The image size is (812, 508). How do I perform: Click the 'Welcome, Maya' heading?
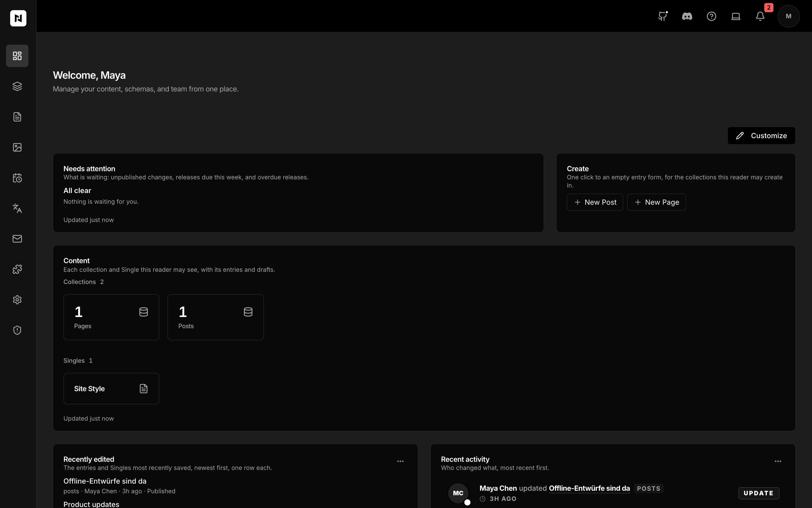(x=89, y=75)
